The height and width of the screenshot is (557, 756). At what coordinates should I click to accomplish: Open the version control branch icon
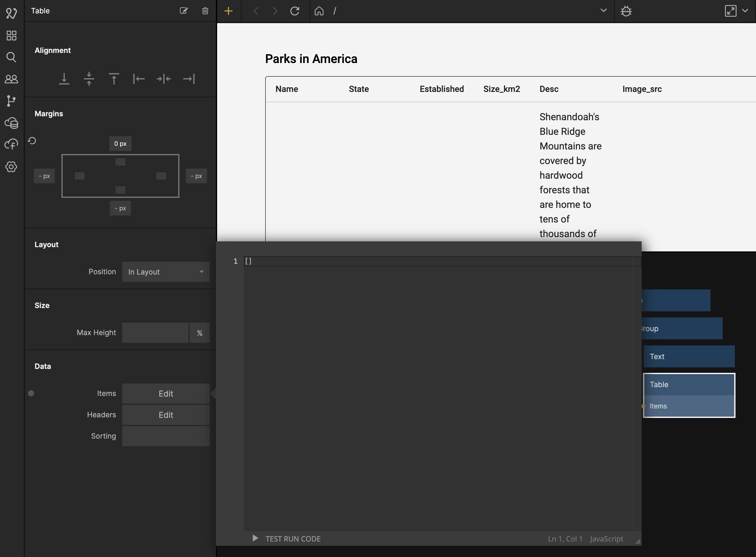pyautogui.click(x=11, y=101)
